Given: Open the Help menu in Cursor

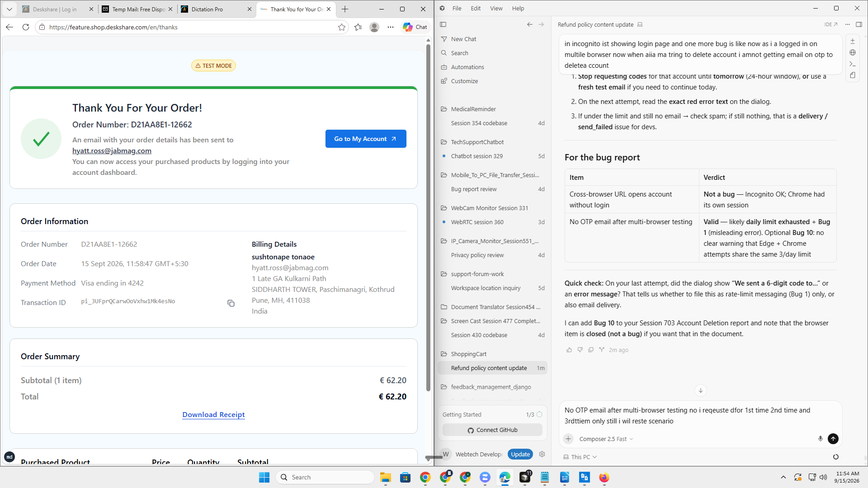Looking at the screenshot, I should coord(518,8).
